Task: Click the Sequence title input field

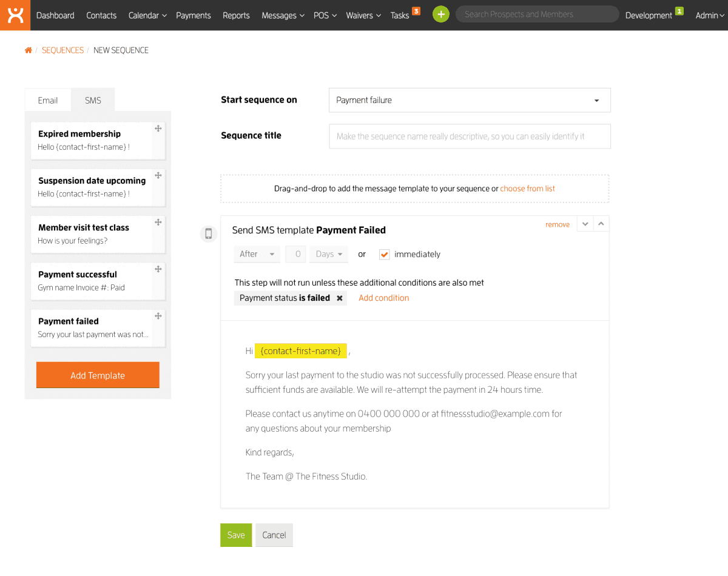Action: coord(470,136)
